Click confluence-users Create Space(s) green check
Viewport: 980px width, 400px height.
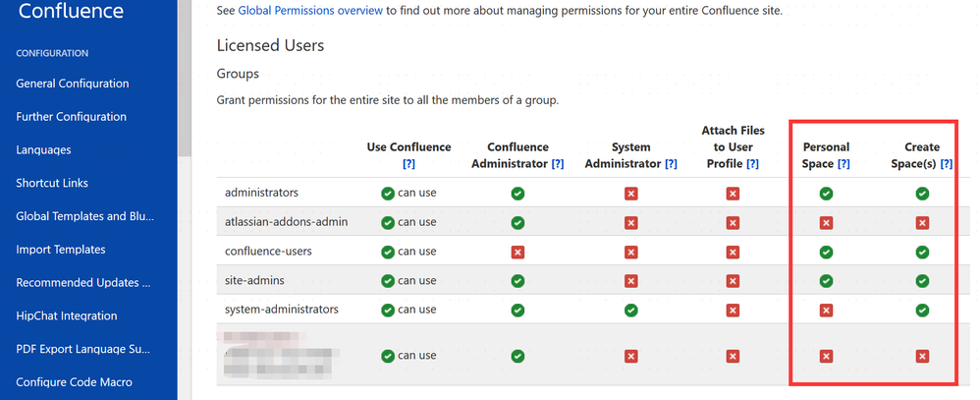[x=922, y=252]
